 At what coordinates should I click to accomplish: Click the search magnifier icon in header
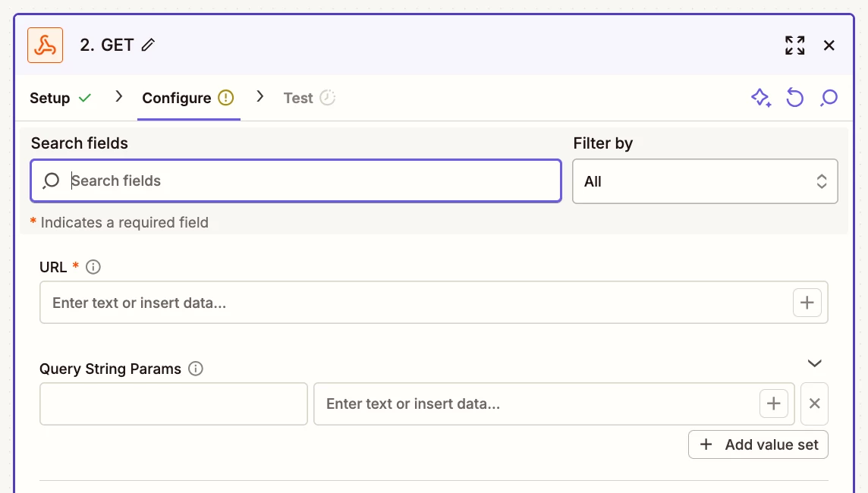pos(829,98)
